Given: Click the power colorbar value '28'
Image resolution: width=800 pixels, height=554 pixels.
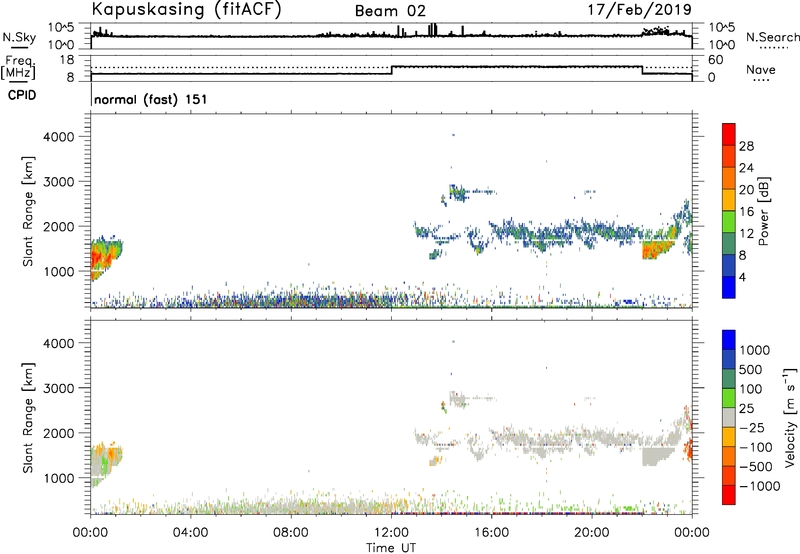Looking at the screenshot, I should pos(746,146).
